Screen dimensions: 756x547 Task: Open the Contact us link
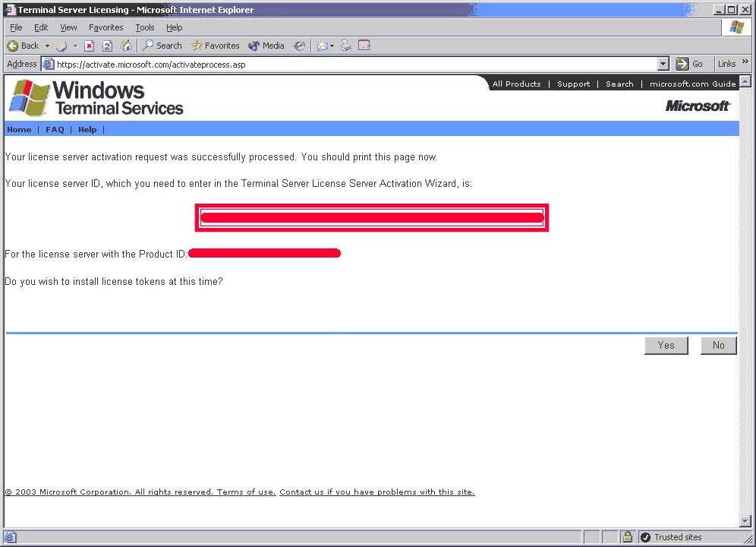click(x=377, y=492)
